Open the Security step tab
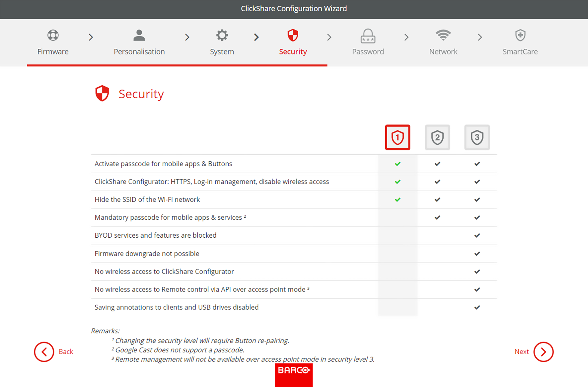Viewport: 588px width, 387px height. click(x=293, y=42)
